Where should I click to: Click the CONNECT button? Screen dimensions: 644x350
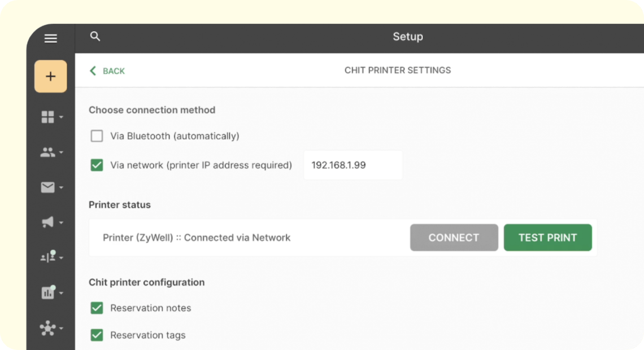(454, 237)
